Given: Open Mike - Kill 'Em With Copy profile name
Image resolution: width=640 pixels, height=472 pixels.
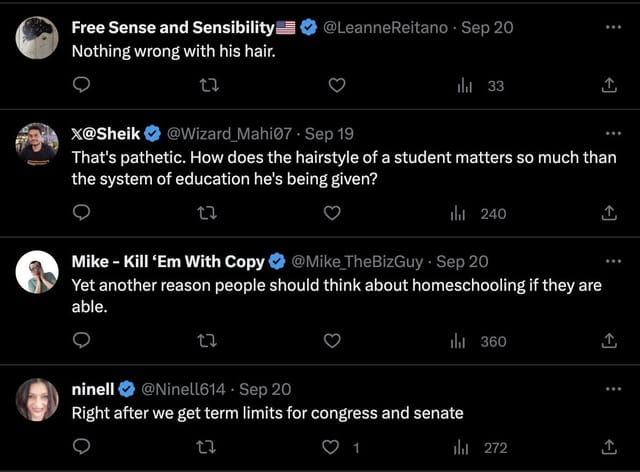Looking at the screenshot, I should tap(168, 262).
